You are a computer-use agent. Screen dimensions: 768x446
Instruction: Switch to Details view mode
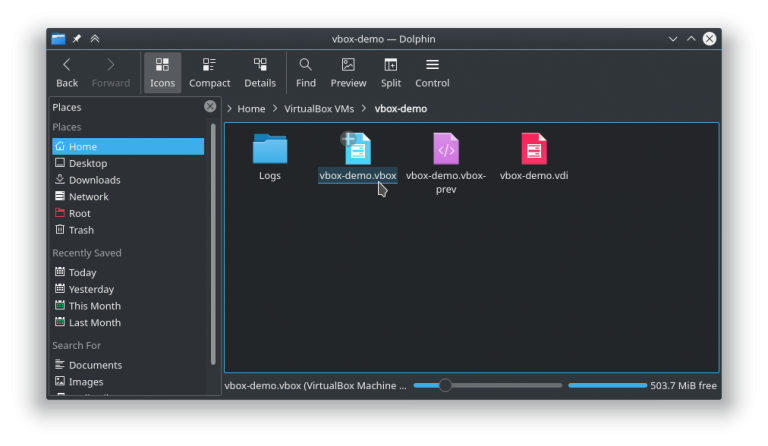click(x=260, y=73)
